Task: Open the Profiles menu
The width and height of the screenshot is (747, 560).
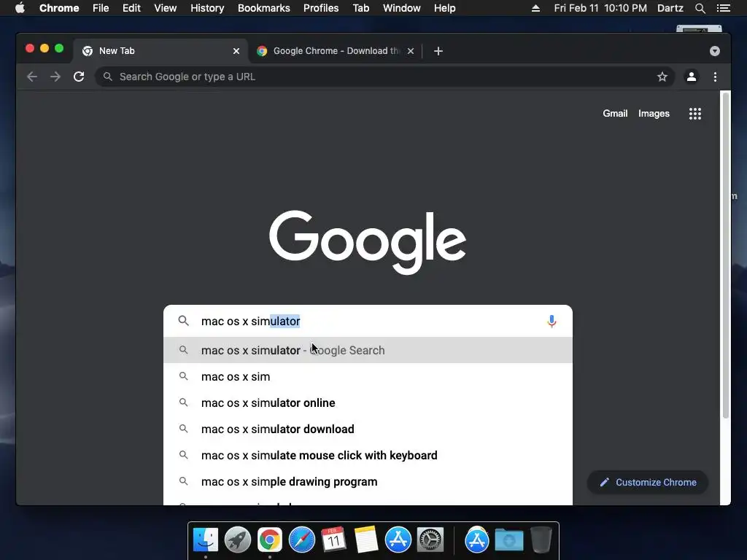Action: click(x=321, y=8)
